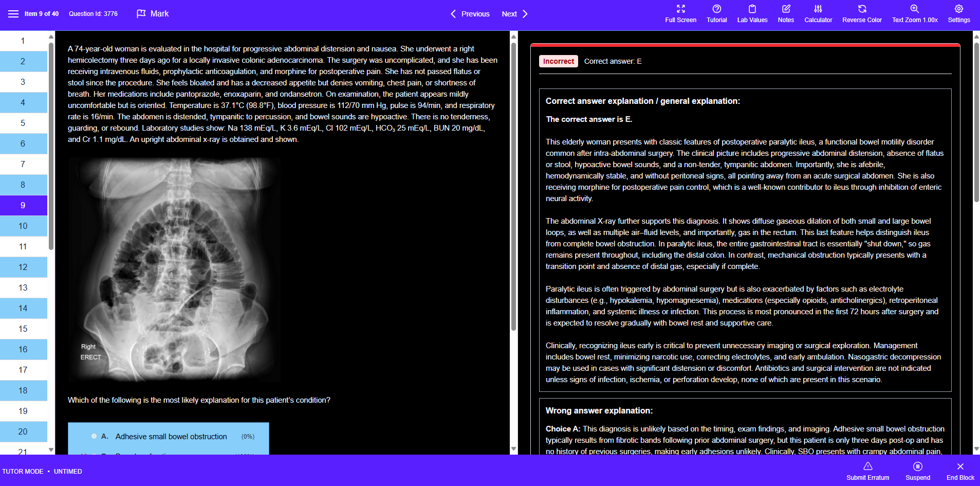Select radio option A, Adhesive small bowel obstruction

coord(94,436)
